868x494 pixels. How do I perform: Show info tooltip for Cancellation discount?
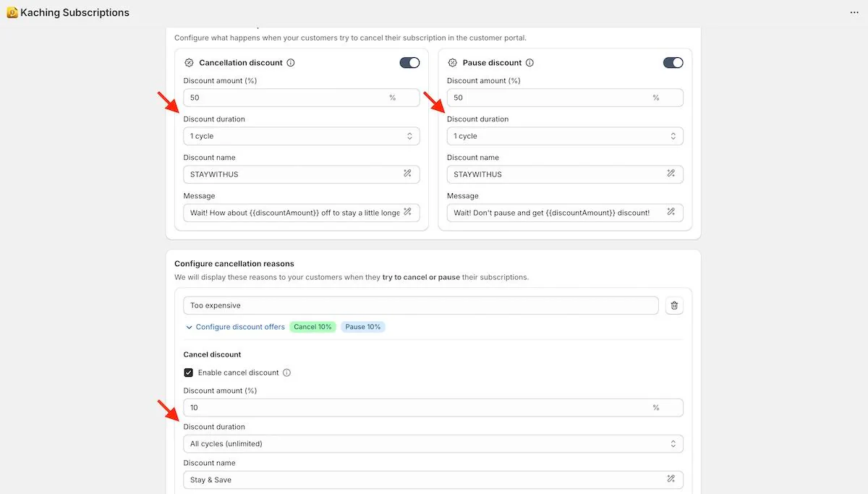click(x=291, y=63)
